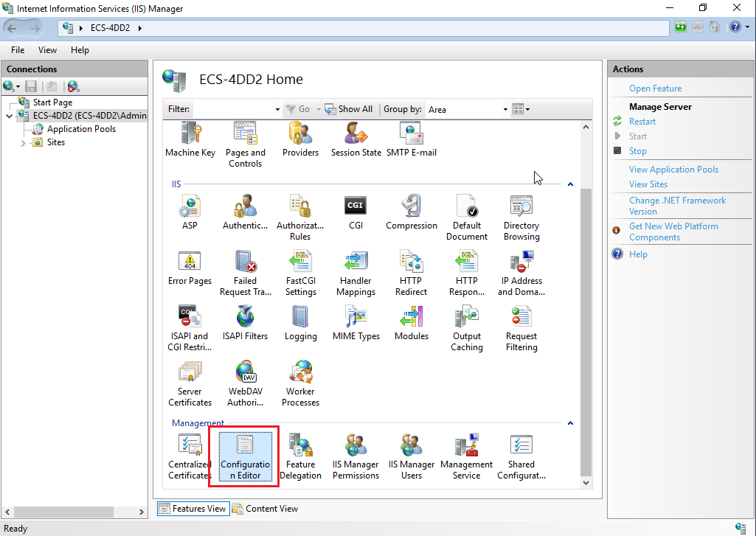Click Open Feature action link

point(655,88)
